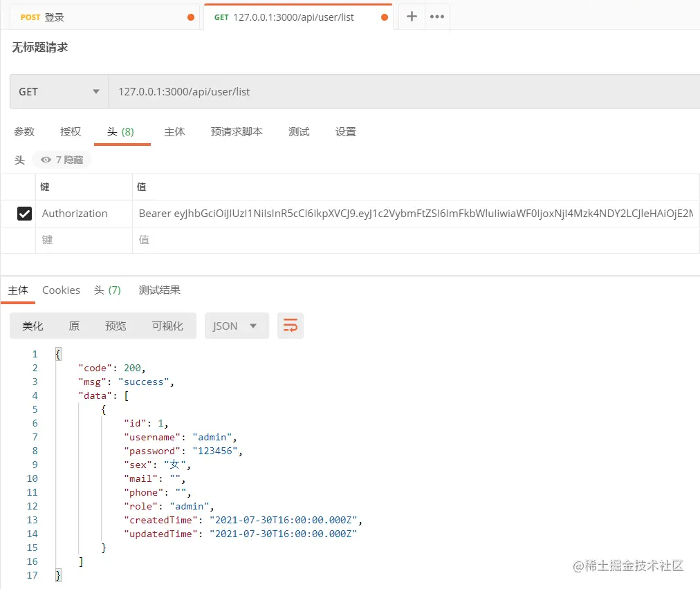The height and width of the screenshot is (589, 700).
Task: Open the 设置 request tab
Action: pyautogui.click(x=346, y=132)
